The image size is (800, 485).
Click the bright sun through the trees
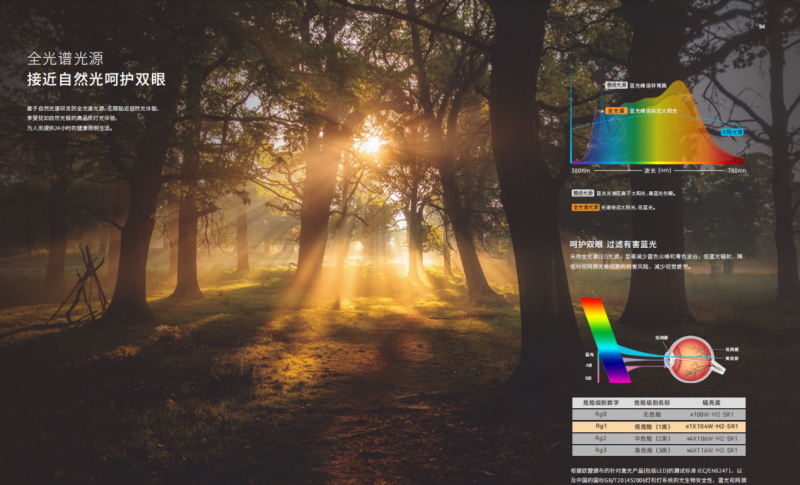pos(370,144)
